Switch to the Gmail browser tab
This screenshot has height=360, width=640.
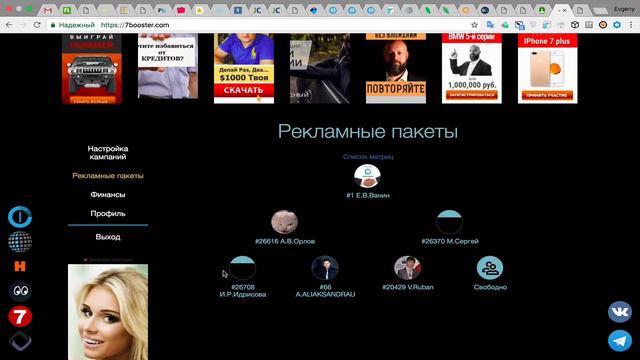[48, 10]
